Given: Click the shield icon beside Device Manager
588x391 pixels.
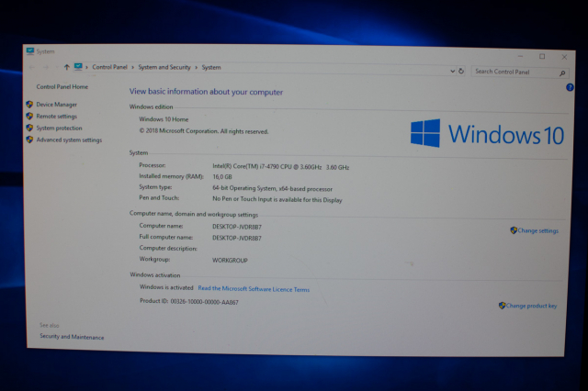Looking at the screenshot, I should pyautogui.click(x=29, y=105).
